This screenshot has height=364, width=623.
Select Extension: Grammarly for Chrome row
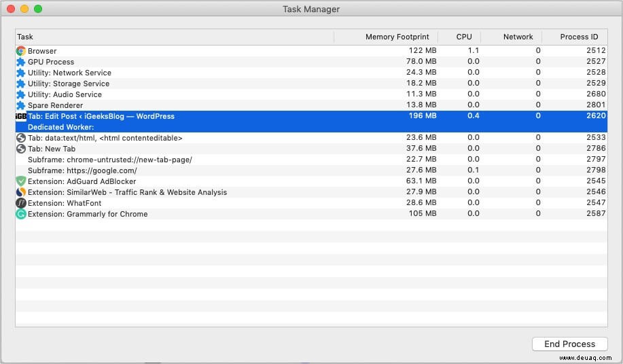click(x=311, y=214)
